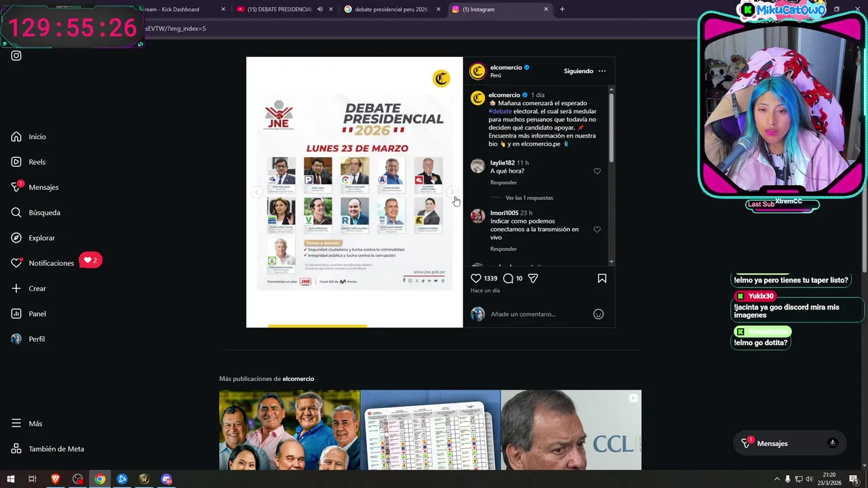This screenshot has height=488, width=868.
Task: Click the 1339 likes count
Action: click(x=490, y=279)
